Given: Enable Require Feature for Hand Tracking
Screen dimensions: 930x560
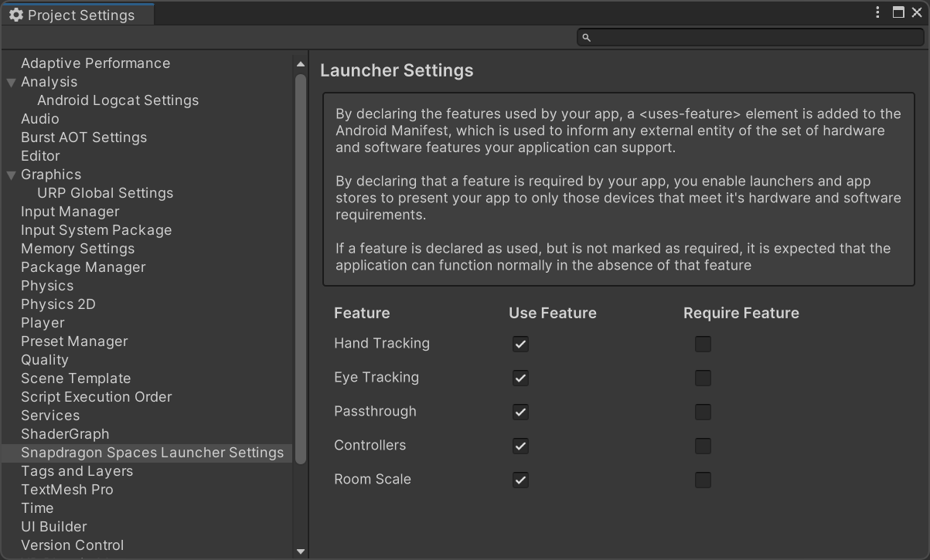Looking at the screenshot, I should click(x=703, y=344).
